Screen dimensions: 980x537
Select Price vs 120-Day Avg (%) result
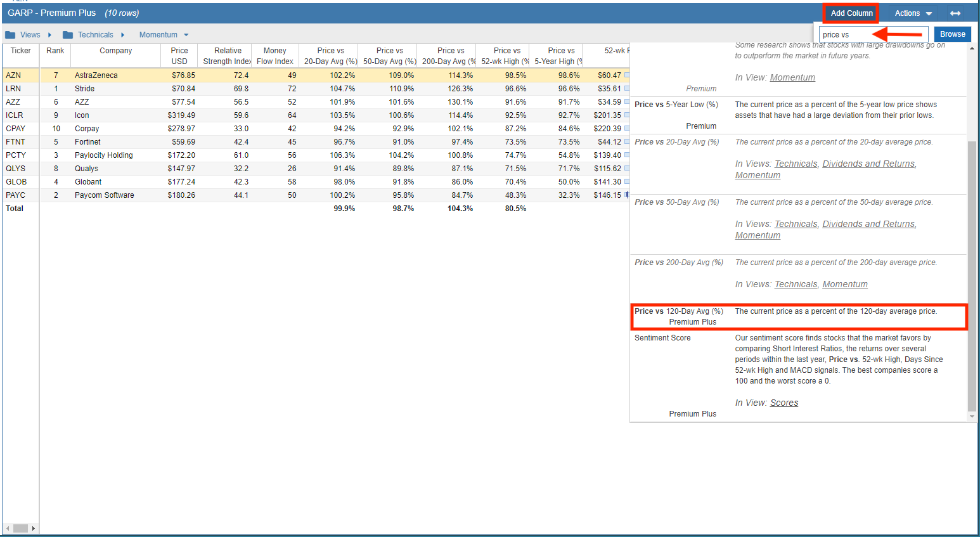[x=678, y=311]
